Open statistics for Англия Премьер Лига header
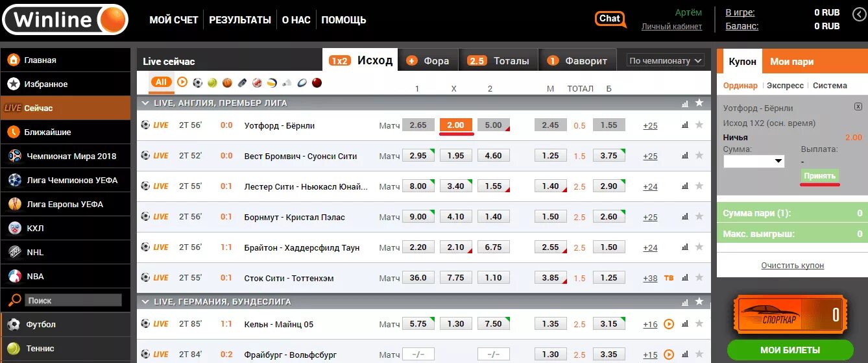Viewport: 868px width, 363px height. pyautogui.click(x=685, y=103)
